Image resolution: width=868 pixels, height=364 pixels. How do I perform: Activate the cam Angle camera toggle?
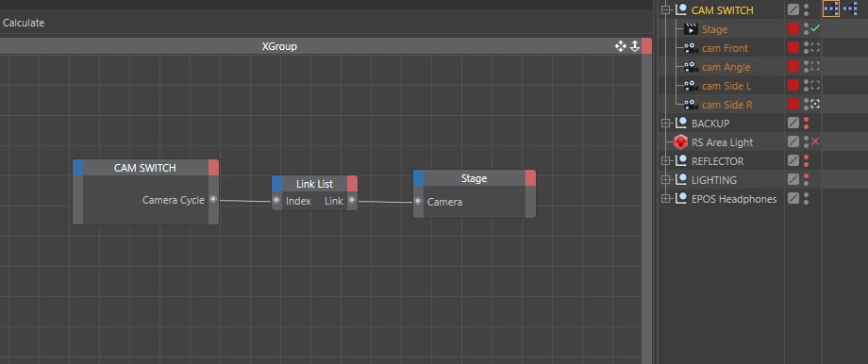[815, 67]
